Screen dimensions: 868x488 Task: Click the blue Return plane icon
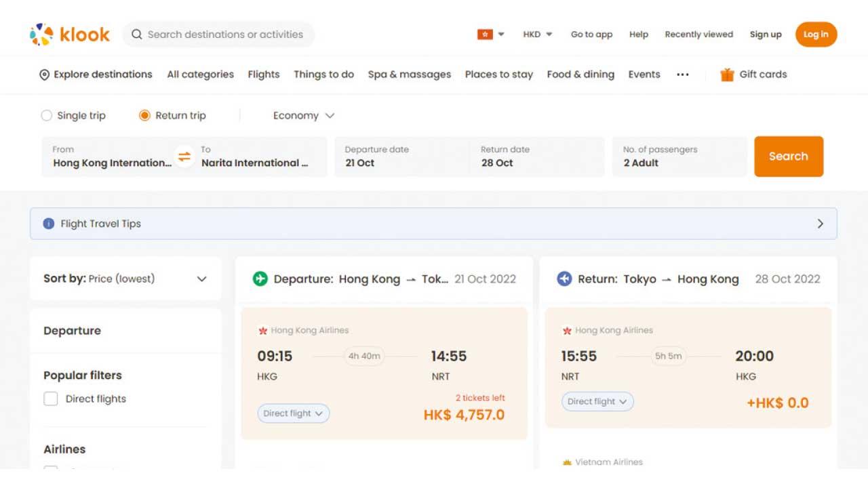click(x=564, y=279)
